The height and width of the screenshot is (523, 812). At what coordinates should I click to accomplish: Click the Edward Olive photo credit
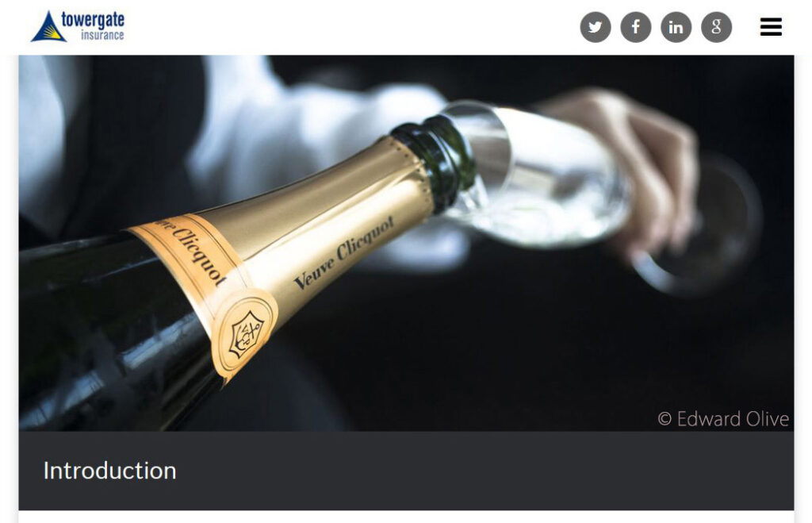[723, 419]
